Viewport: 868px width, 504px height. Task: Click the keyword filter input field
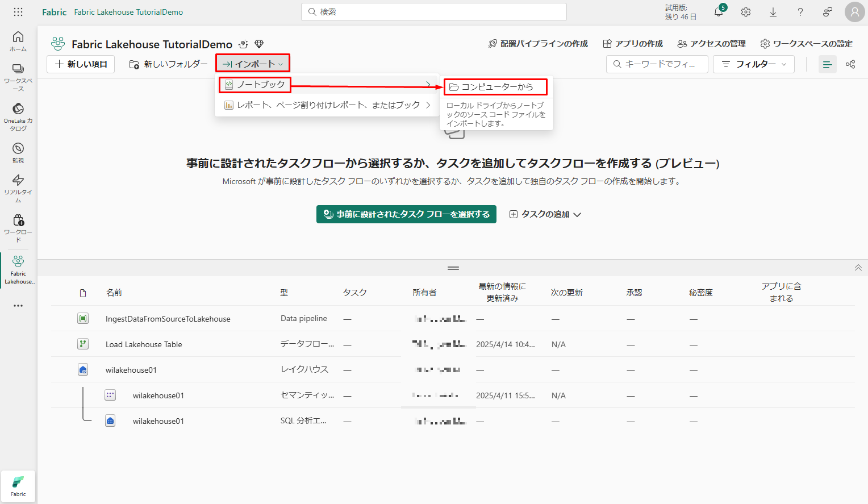pyautogui.click(x=658, y=64)
